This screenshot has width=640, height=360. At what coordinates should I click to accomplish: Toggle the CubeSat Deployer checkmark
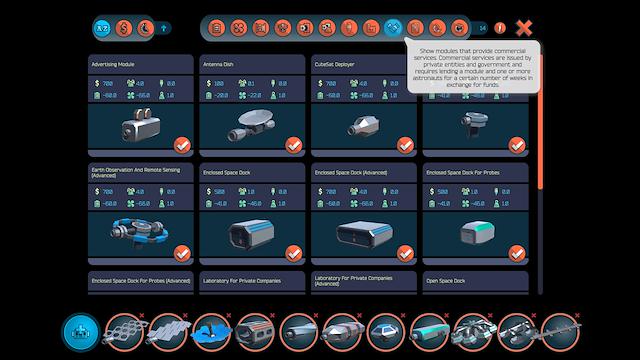[405, 145]
